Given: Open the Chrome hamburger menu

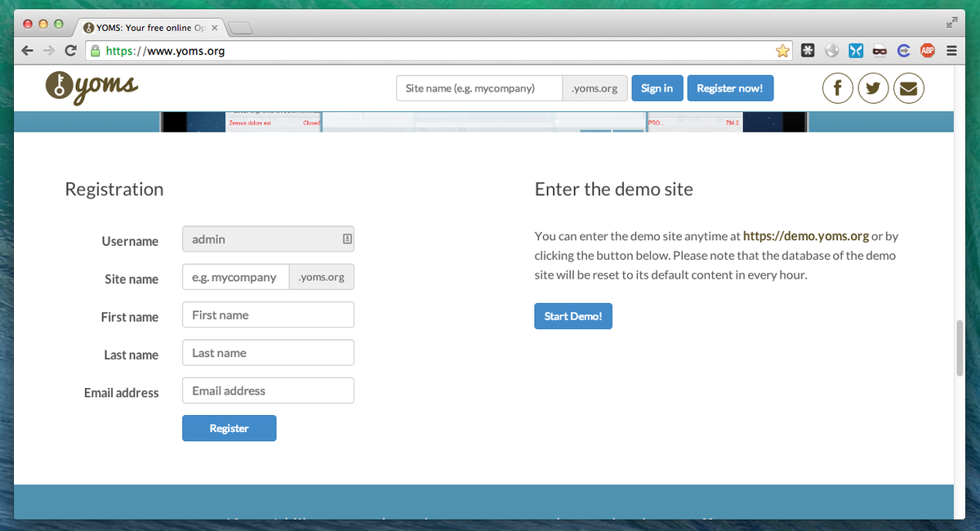Looking at the screenshot, I should click(951, 51).
